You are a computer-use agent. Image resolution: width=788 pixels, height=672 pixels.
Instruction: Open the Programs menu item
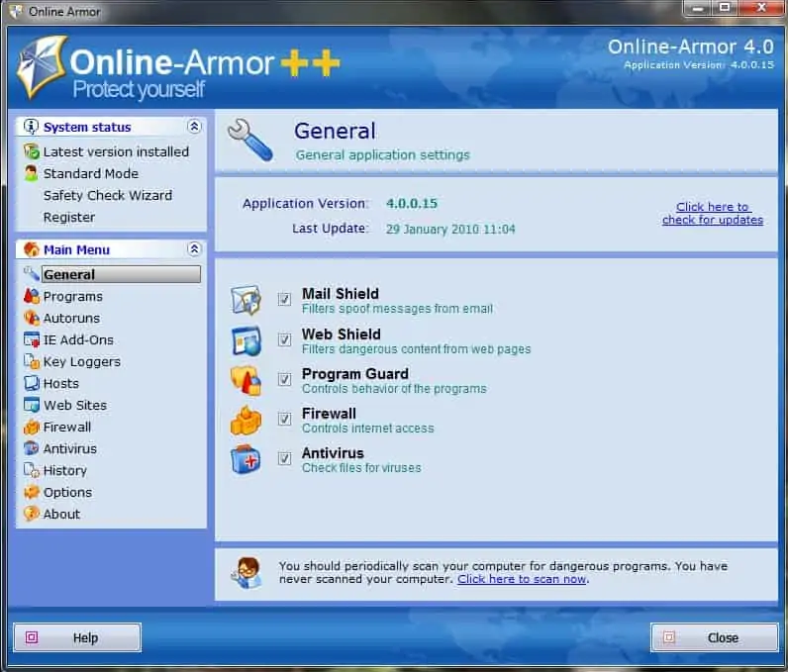(73, 296)
